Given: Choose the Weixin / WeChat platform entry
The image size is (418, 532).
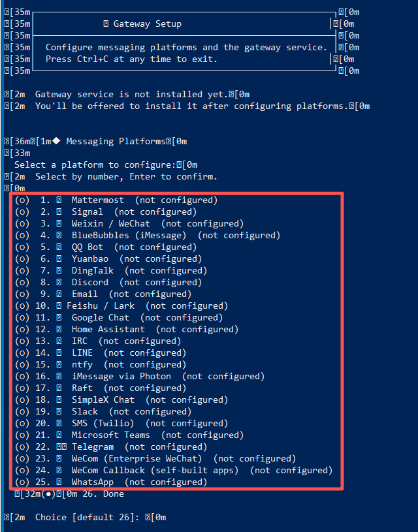Looking at the screenshot, I should pyautogui.click(x=129, y=224).
